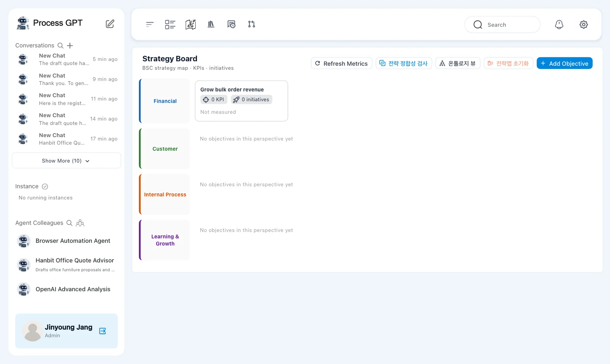Open New Chat from 5 min ago
This screenshot has width=610, height=364.
click(x=66, y=59)
